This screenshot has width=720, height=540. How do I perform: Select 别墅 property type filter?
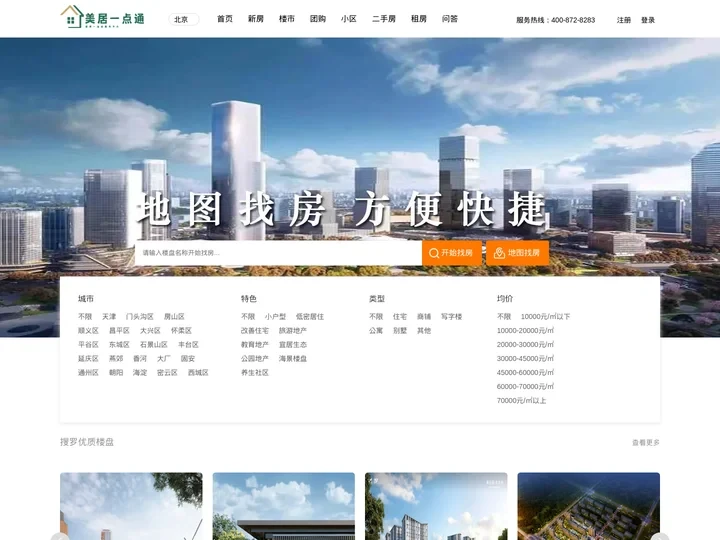(400, 331)
